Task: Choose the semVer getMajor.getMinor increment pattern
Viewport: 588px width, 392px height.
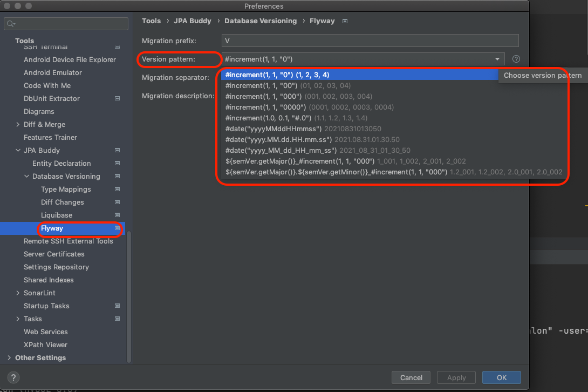Action: coord(394,172)
